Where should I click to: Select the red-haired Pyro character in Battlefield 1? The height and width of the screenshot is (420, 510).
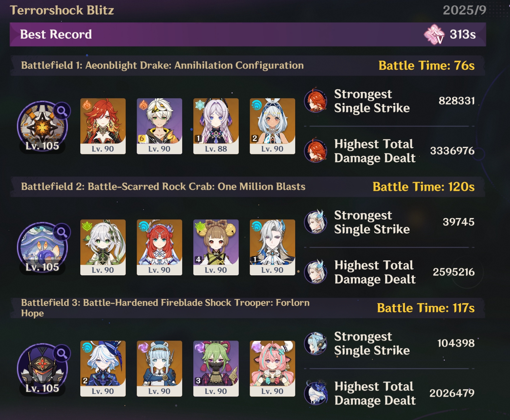point(103,126)
